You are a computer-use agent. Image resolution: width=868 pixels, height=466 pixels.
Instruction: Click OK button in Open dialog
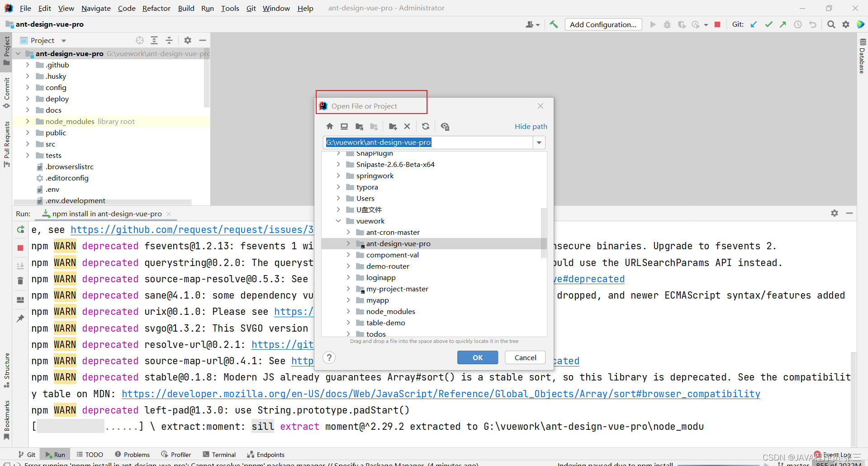click(x=478, y=357)
